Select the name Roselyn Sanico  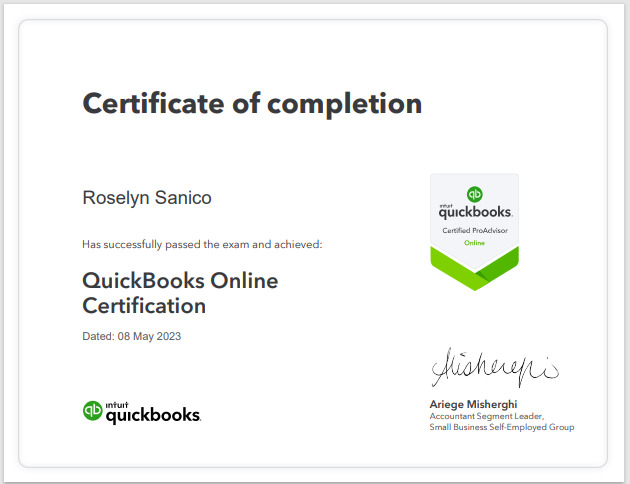pos(147,198)
